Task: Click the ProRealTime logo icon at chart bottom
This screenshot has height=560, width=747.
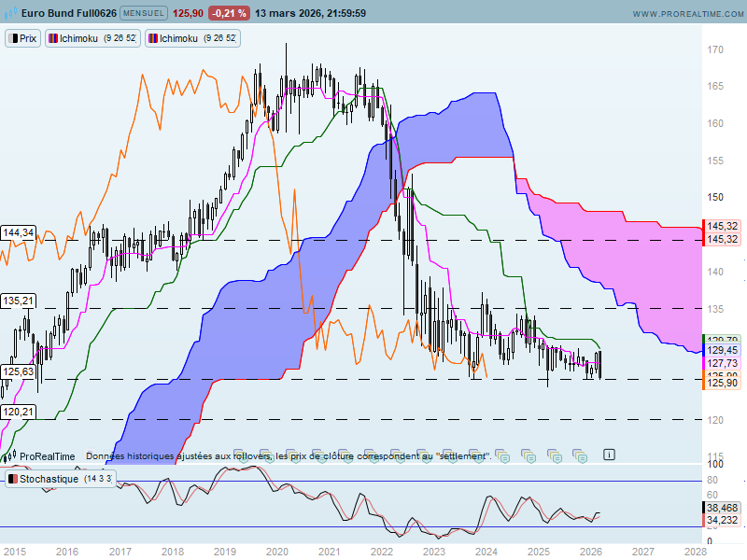Action: point(9,456)
